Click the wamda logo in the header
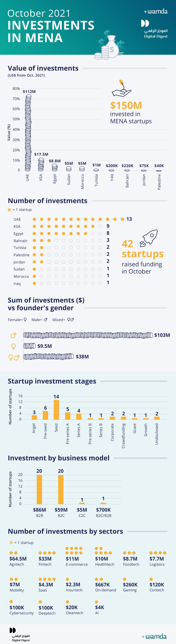This screenshot has width=176, height=644. (x=155, y=11)
